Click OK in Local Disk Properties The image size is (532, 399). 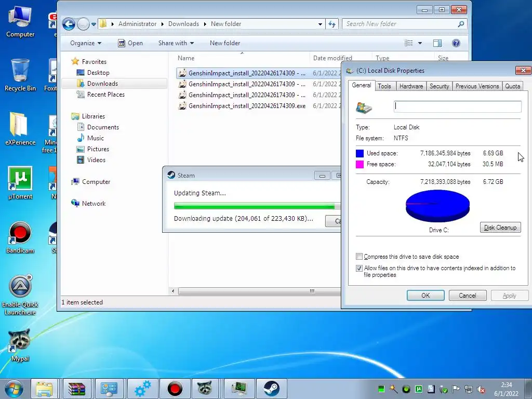click(x=425, y=296)
